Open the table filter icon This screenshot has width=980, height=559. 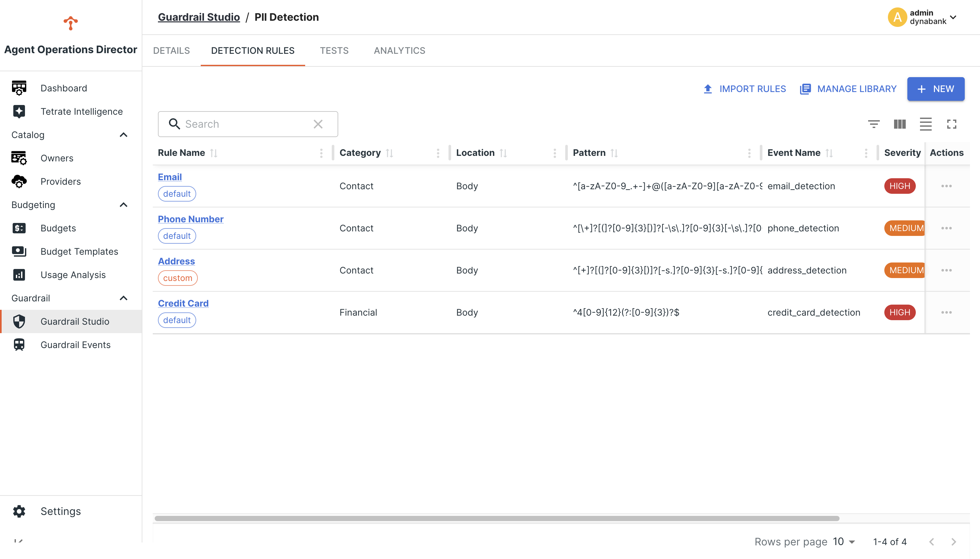tap(874, 124)
